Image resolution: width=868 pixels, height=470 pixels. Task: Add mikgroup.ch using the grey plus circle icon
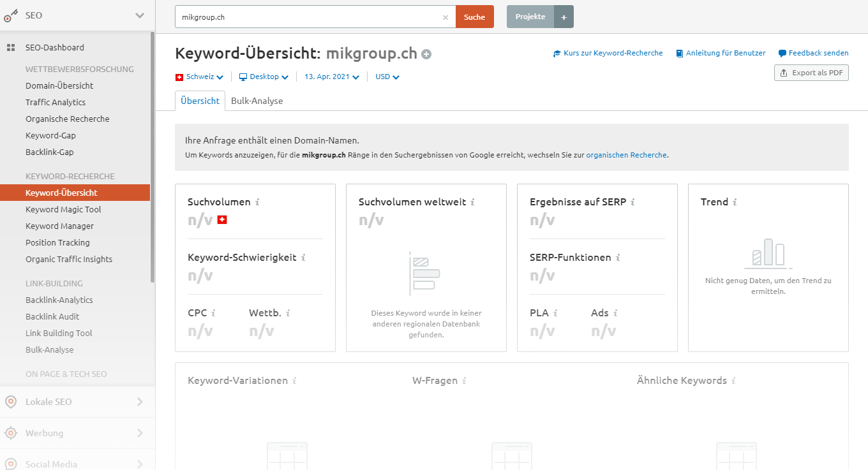[x=426, y=54]
